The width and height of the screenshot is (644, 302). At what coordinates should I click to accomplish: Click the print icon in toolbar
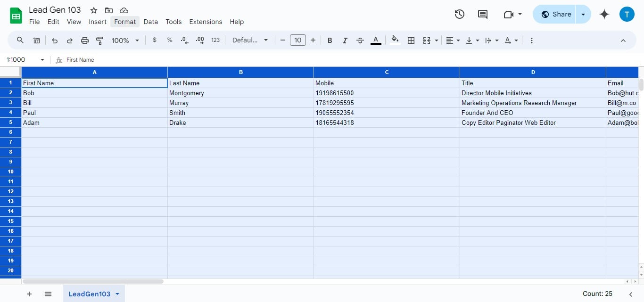tap(85, 41)
